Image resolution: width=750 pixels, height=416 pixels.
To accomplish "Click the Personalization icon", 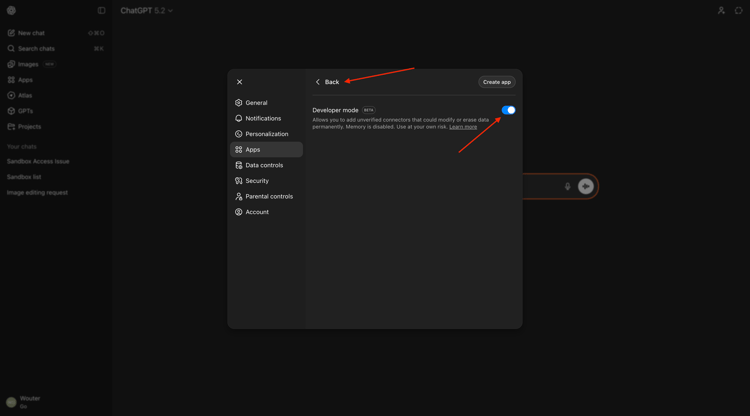I will (239, 134).
